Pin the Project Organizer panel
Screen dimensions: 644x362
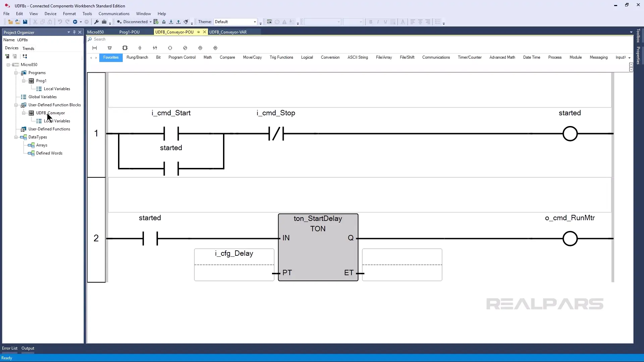74,32
